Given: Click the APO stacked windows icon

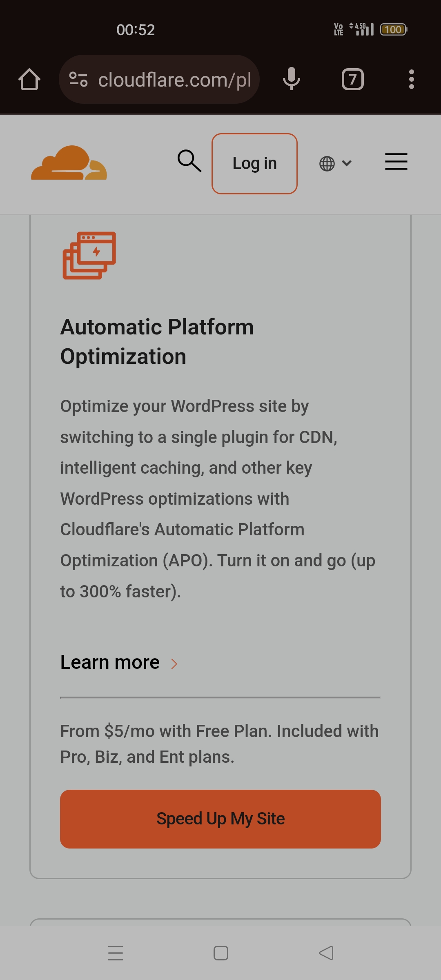Looking at the screenshot, I should pyautogui.click(x=89, y=256).
